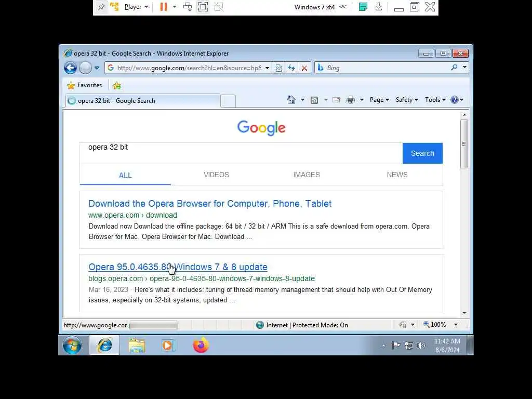Viewport: 532px width, 399px height.
Task: Open the Favorites center
Action: point(85,85)
